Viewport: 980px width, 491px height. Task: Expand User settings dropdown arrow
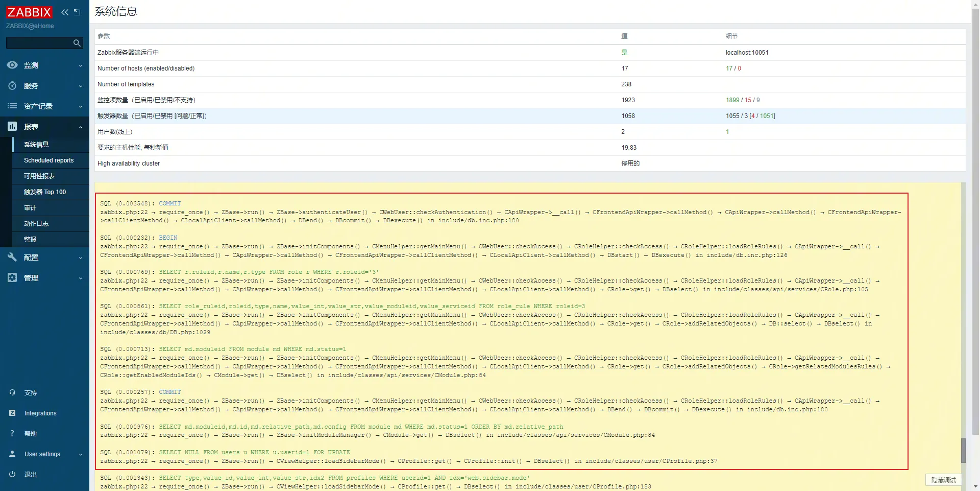pos(81,455)
